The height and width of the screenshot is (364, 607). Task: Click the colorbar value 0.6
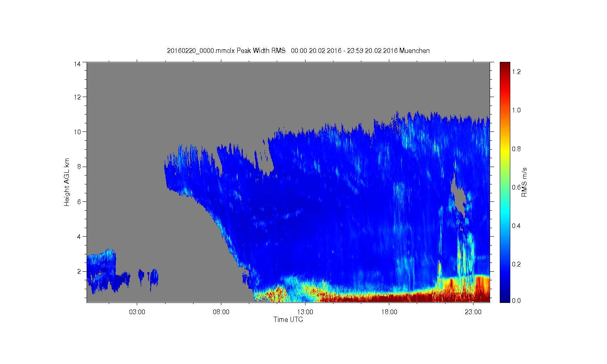point(516,187)
